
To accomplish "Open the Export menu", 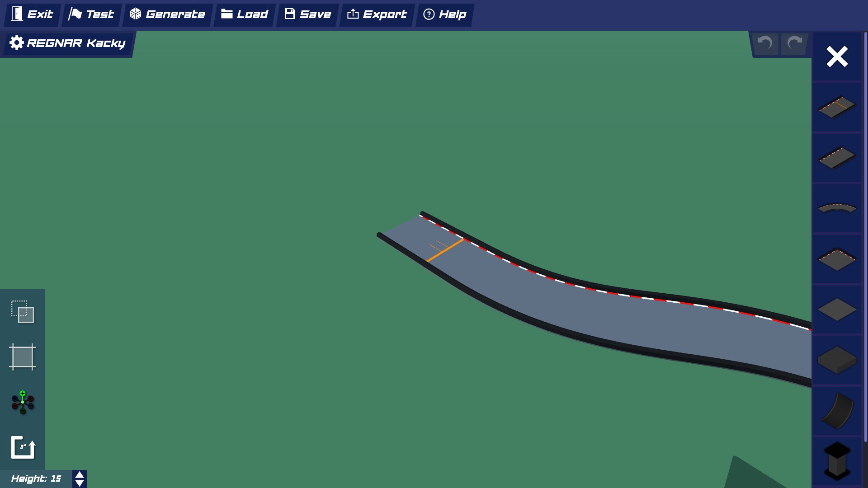I will click(377, 14).
